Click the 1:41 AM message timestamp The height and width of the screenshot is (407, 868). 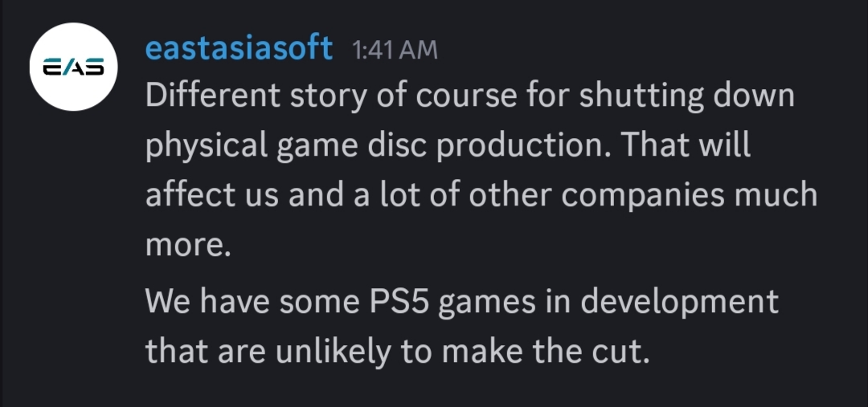(394, 51)
